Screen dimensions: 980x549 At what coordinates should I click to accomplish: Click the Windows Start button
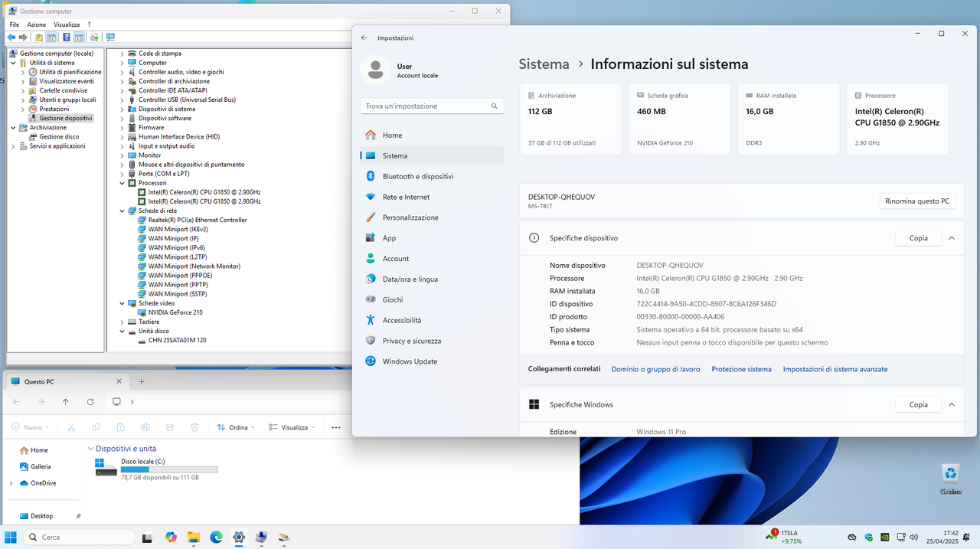[11, 538]
